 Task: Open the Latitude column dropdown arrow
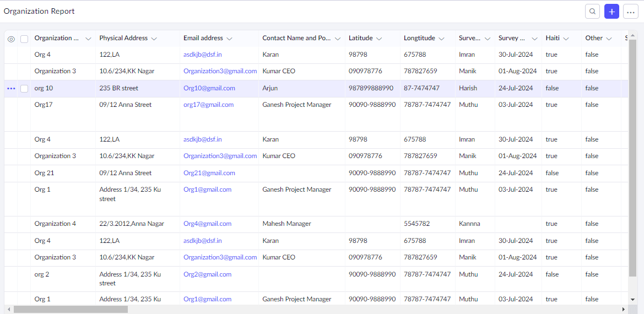point(377,39)
